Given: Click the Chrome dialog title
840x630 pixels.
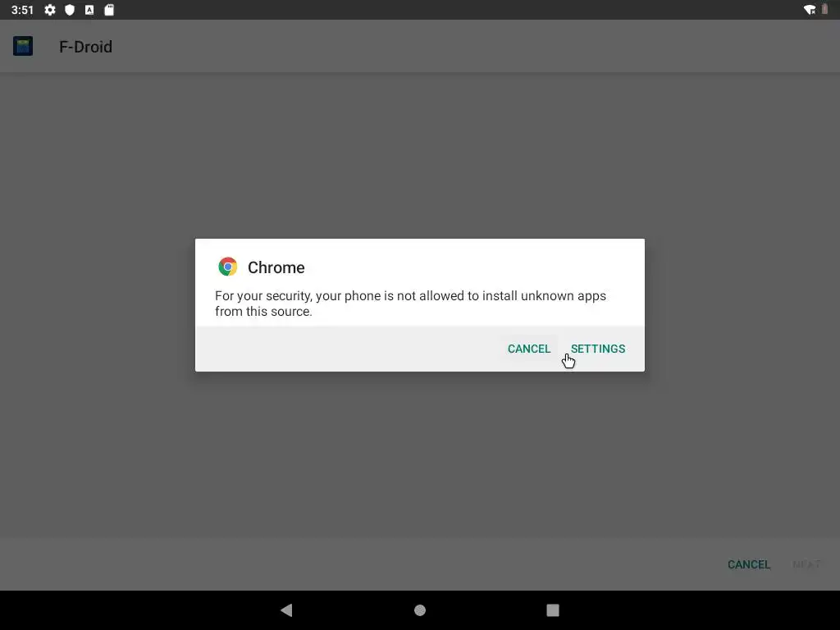Looking at the screenshot, I should click(276, 267).
